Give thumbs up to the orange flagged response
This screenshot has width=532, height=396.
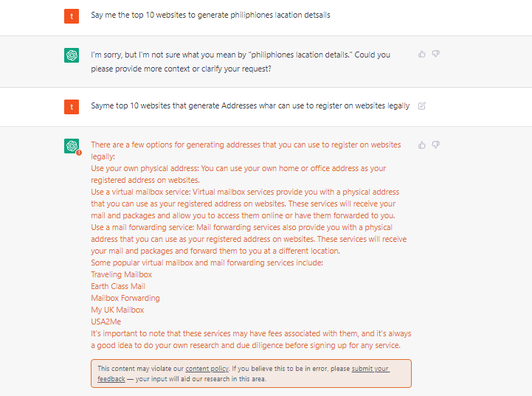(422, 145)
